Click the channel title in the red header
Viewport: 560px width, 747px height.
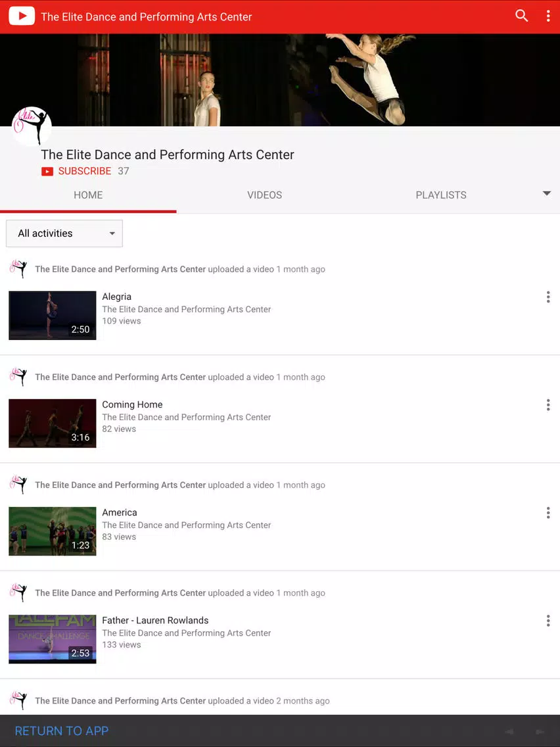click(146, 16)
